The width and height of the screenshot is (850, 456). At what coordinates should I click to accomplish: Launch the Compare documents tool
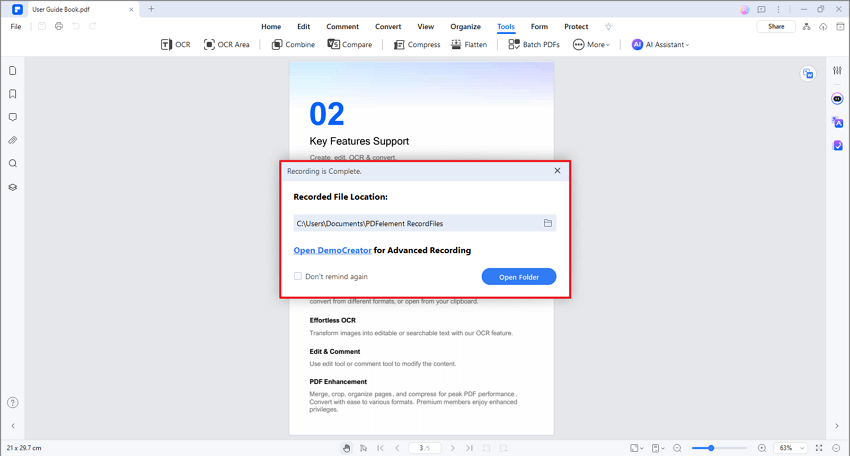(350, 44)
